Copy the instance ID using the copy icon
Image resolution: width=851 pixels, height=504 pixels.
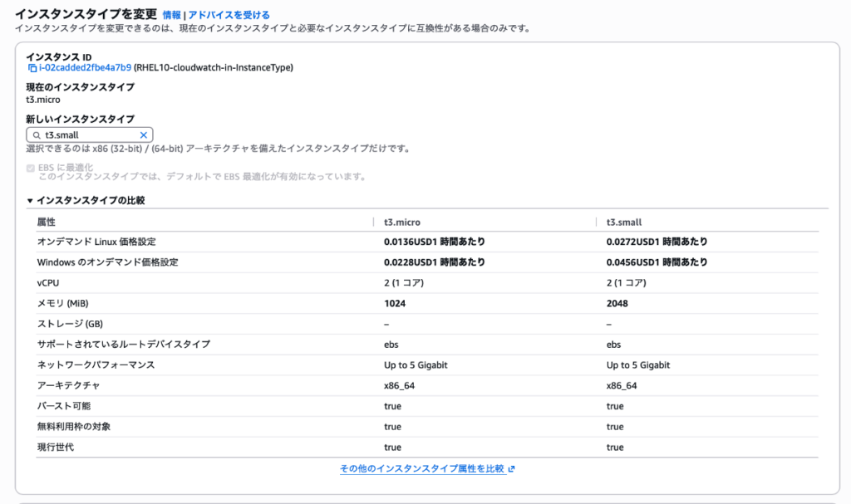tap(32, 68)
